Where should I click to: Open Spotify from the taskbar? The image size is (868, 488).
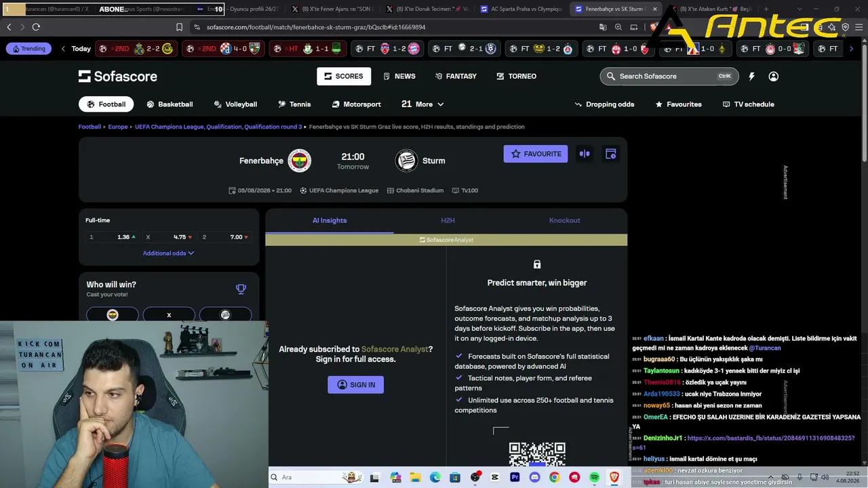595,477
